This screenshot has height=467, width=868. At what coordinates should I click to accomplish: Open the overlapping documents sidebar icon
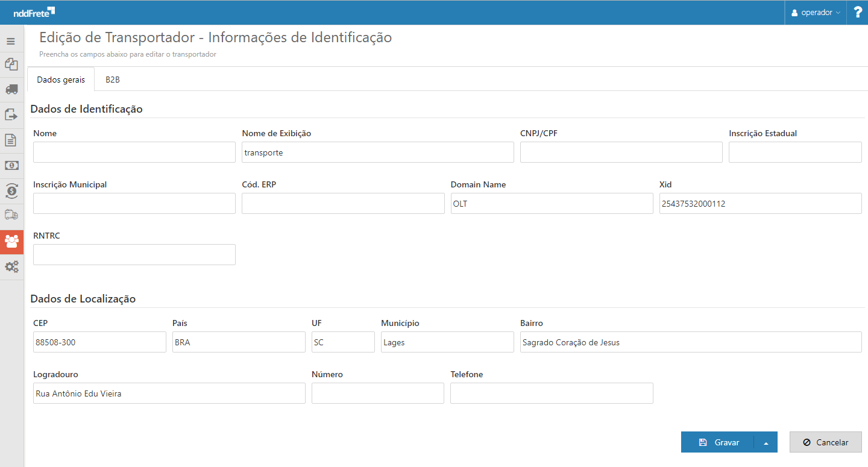(x=11, y=64)
